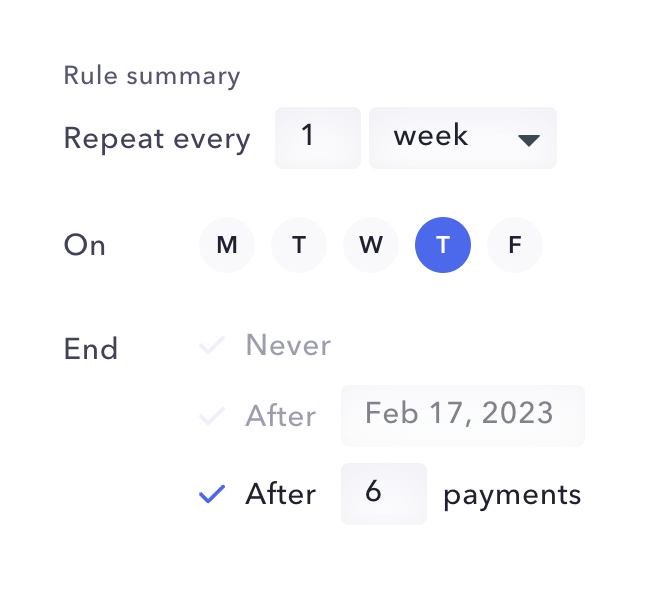649x589 pixels.
Task: Click the After label beside payments count
Action: (x=280, y=494)
